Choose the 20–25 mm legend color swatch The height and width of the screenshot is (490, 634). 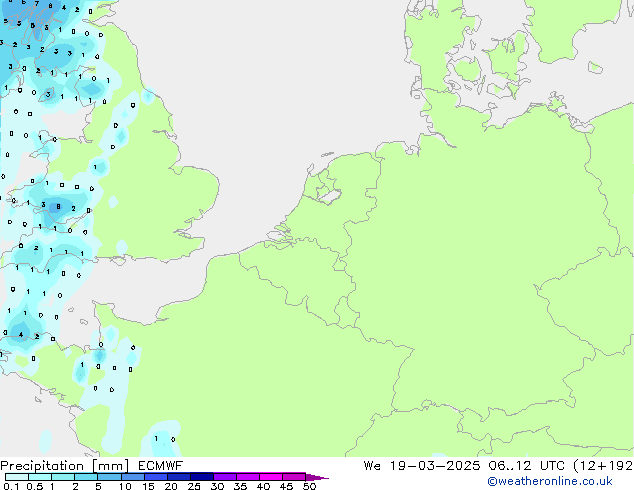178,477
